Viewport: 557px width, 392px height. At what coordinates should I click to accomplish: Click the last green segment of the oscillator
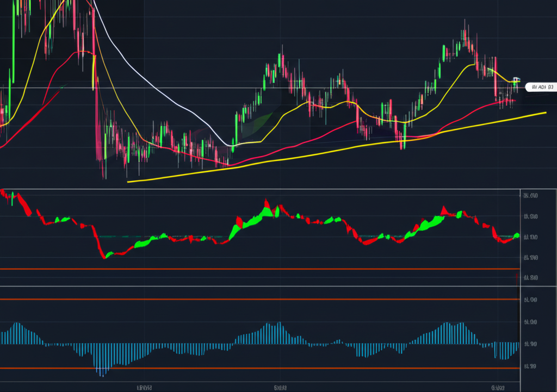(516, 236)
